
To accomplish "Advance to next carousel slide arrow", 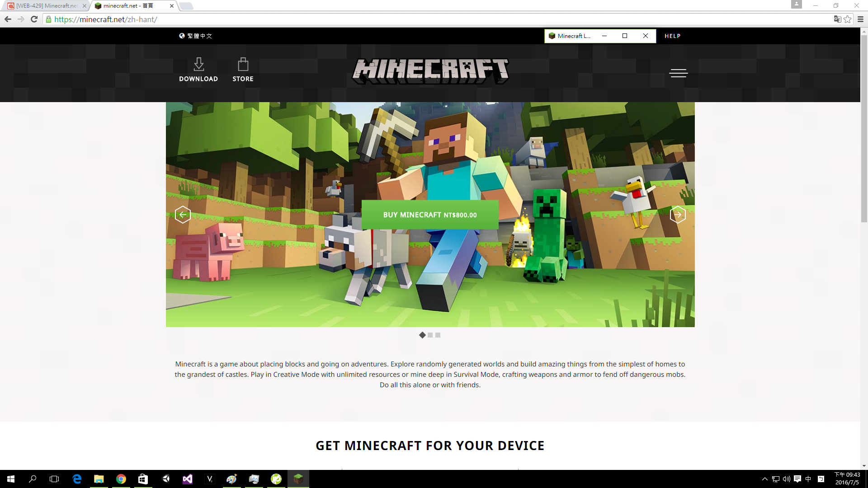I will (677, 215).
